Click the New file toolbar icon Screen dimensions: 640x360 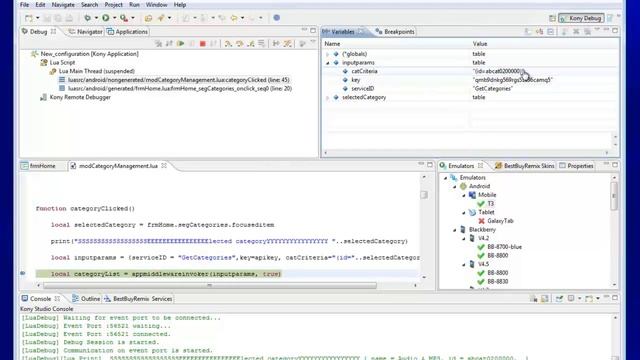point(29,18)
